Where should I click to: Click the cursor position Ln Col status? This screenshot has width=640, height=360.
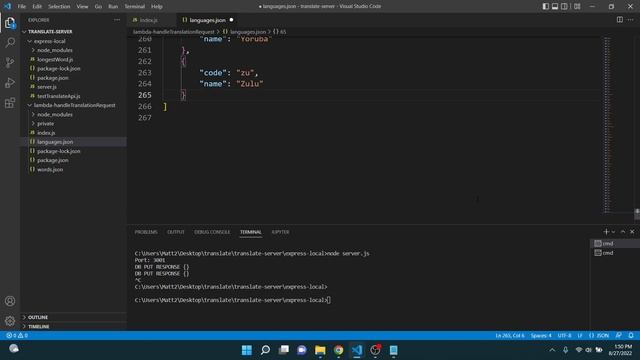pyautogui.click(x=510, y=336)
